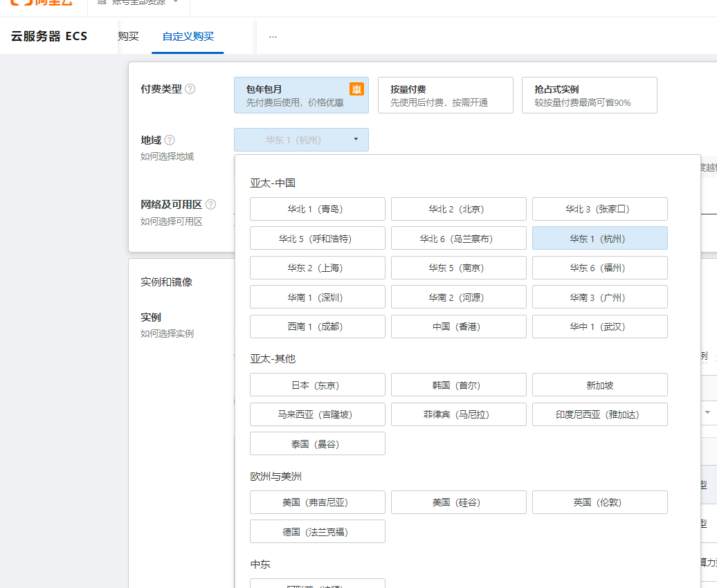The width and height of the screenshot is (717, 588).
Task: Click the 亚太-其他 group heading
Action: click(x=273, y=358)
